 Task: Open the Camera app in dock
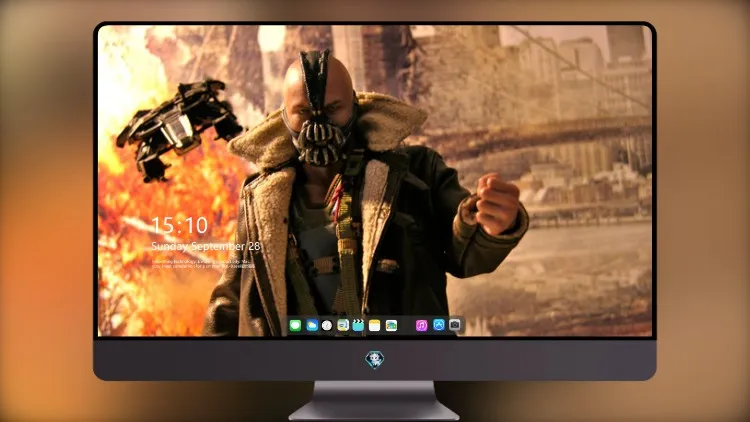tap(455, 325)
